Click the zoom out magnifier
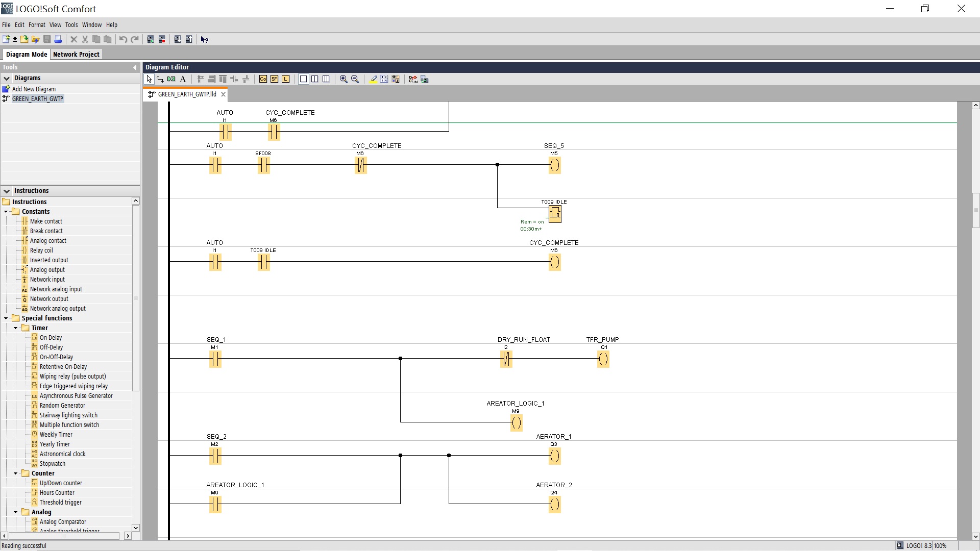The height and width of the screenshot is (551, 980). 355,79
